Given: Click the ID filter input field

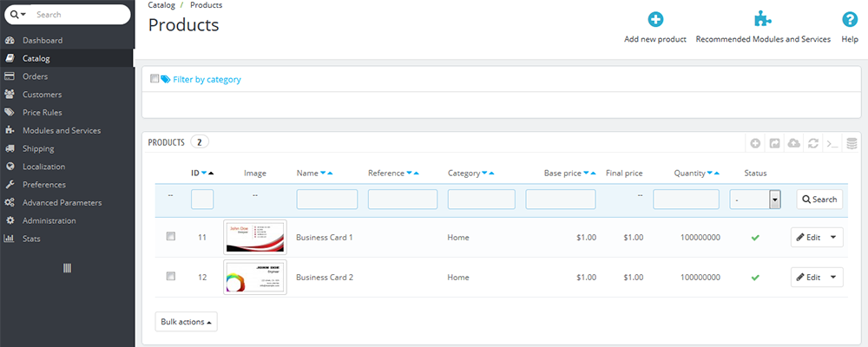Looking at the screenshot, I should point(202,200).
